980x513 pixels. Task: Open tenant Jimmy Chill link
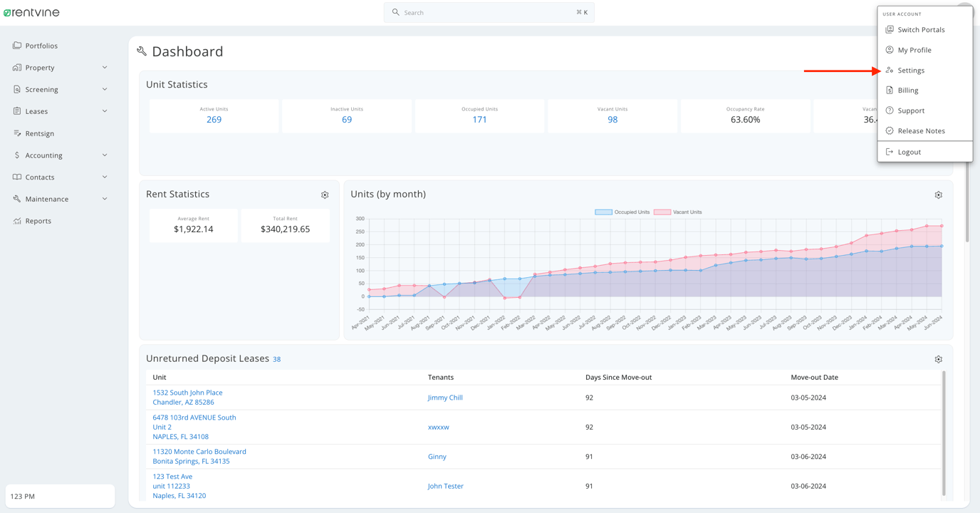[445, 398]
